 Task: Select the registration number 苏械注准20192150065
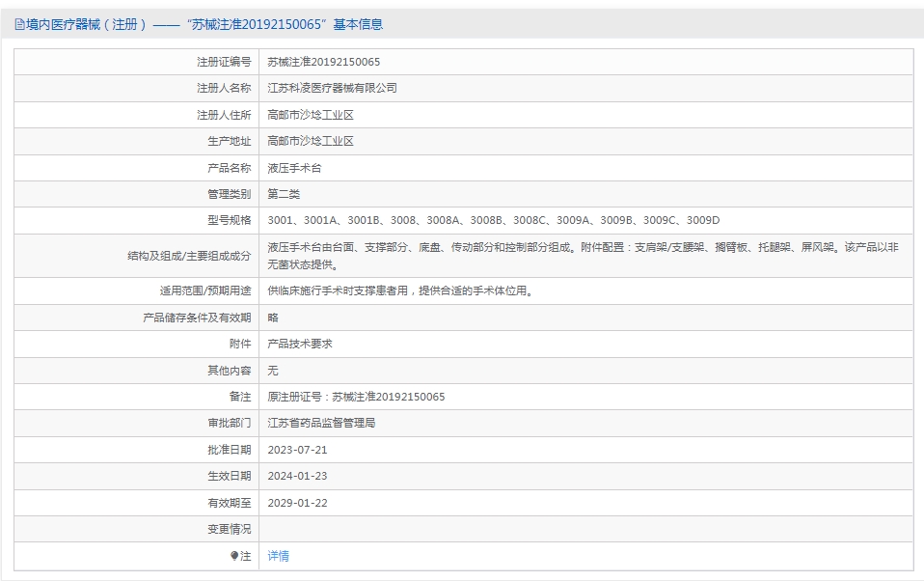coord(318,61)
